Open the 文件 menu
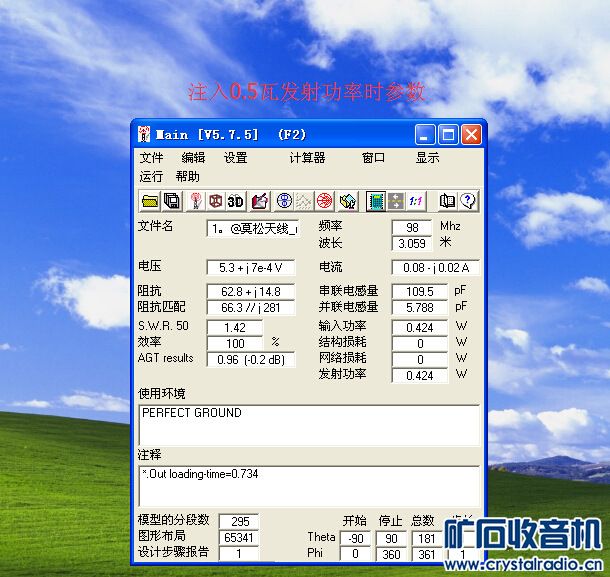The image size is (610, 577). tap(151, 158)
